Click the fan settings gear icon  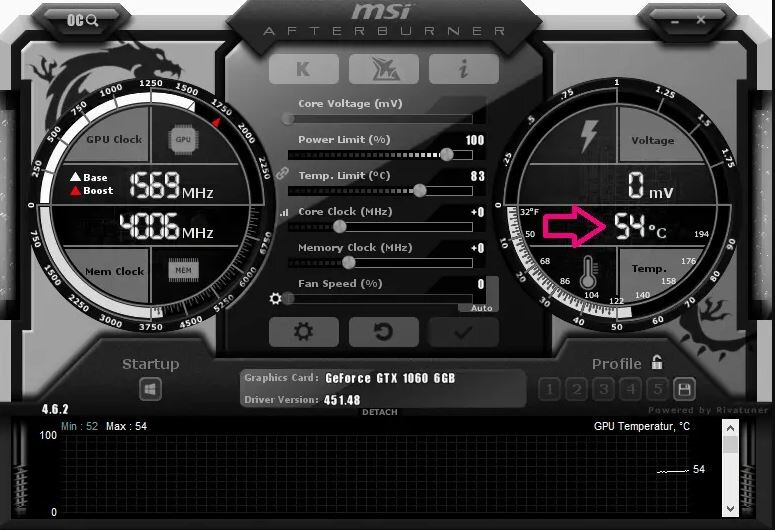pyautogui.click(x=275, y=299)
